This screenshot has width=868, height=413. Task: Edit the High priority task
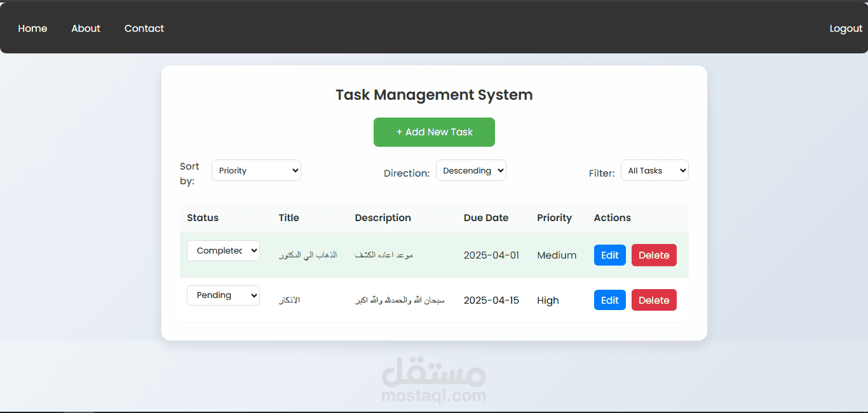pos(610,300)
